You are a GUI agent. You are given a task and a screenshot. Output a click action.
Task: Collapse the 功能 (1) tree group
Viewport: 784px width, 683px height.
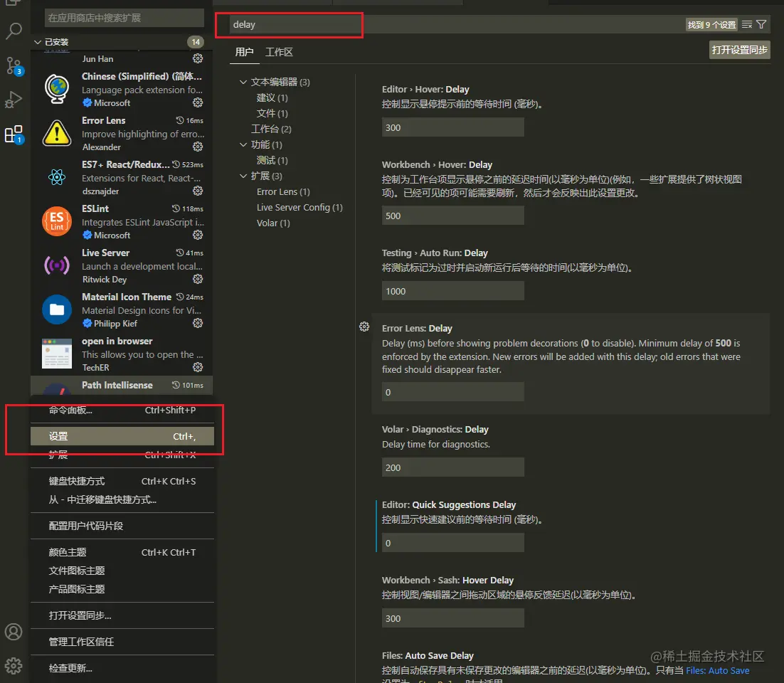coord(261,144)
